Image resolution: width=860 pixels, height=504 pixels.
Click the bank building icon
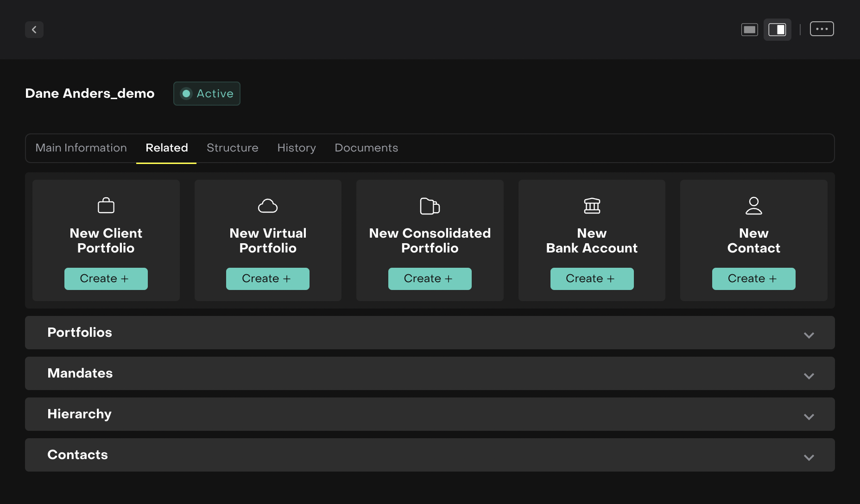(x=592, y=206)
